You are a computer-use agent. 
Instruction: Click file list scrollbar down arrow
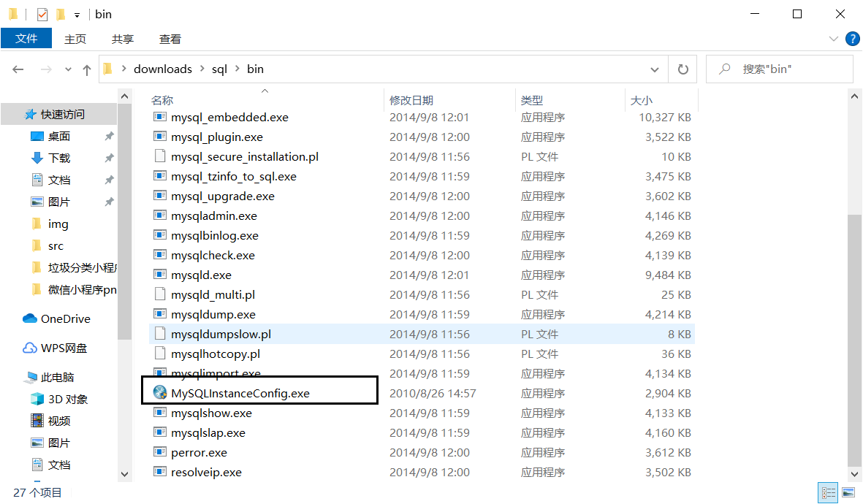pyautogui.click(x=854, y=474)
